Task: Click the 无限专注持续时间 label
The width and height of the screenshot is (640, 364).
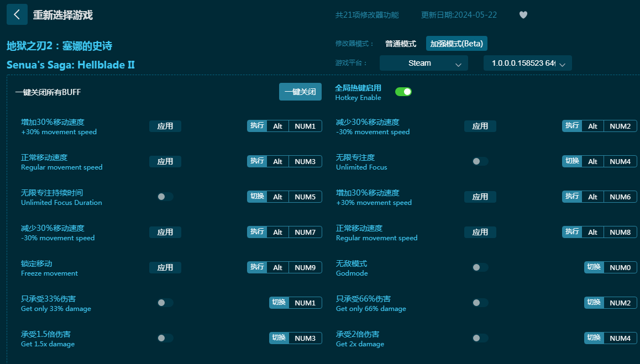Action: pyautogui.click(x=52, y=193)
